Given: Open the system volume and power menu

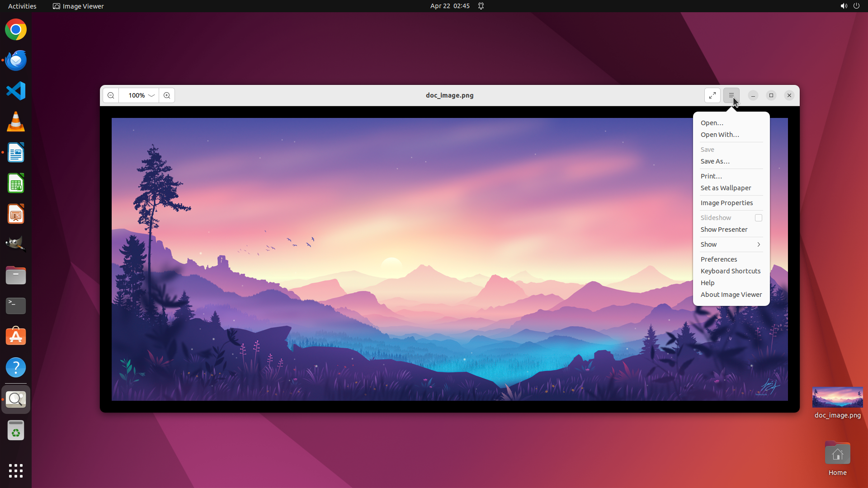Looking at the screenshot, I should click(849, 6).
